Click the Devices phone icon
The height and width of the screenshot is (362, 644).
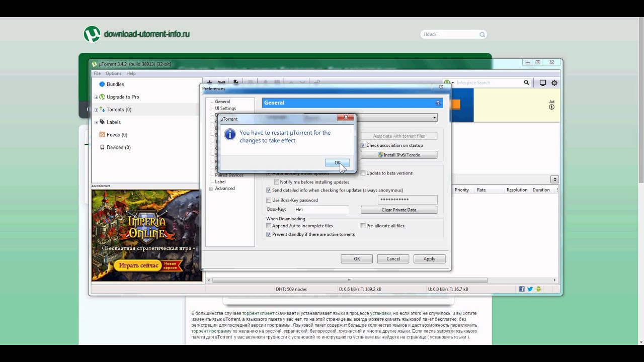[x=103, y=147]
